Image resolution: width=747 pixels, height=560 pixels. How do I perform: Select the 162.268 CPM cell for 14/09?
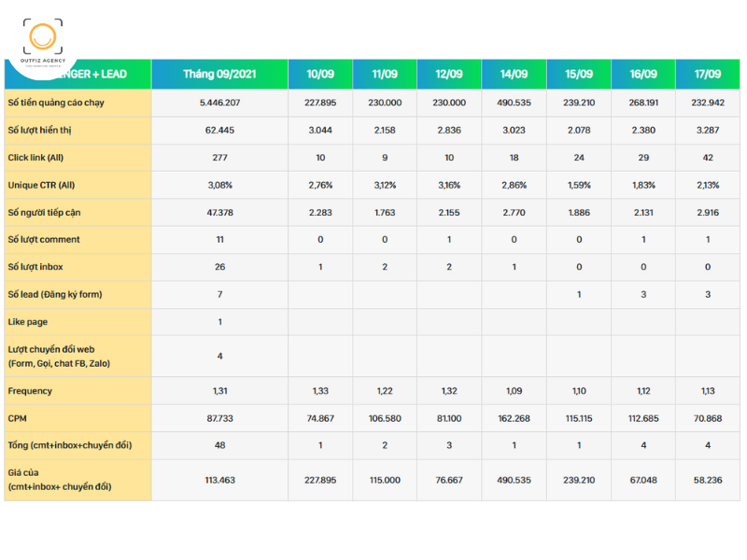point(514,418)
